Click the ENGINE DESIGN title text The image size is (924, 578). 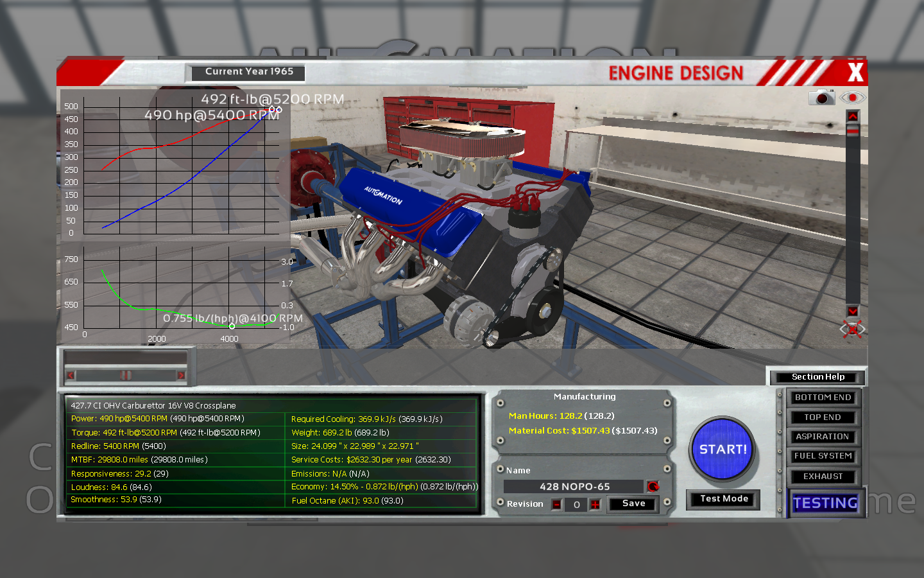(x=676, y=73)
